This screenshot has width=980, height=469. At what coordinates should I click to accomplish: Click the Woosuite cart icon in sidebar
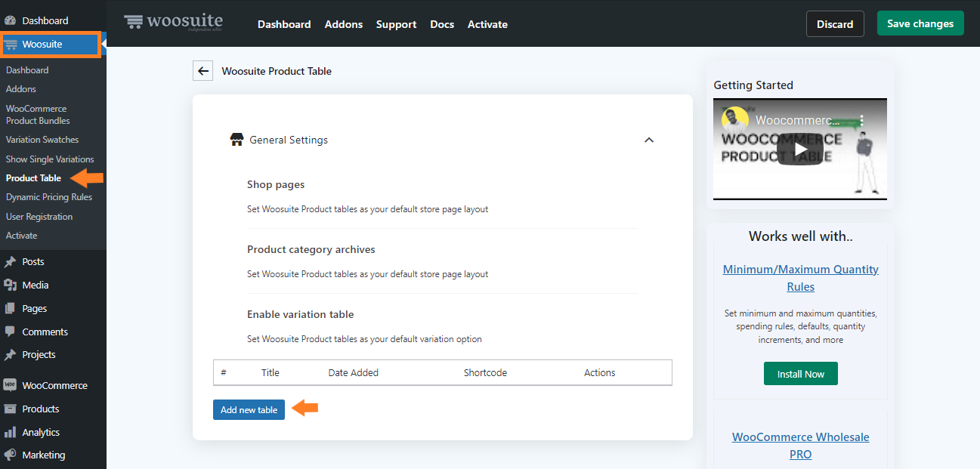tap(11, 45)
